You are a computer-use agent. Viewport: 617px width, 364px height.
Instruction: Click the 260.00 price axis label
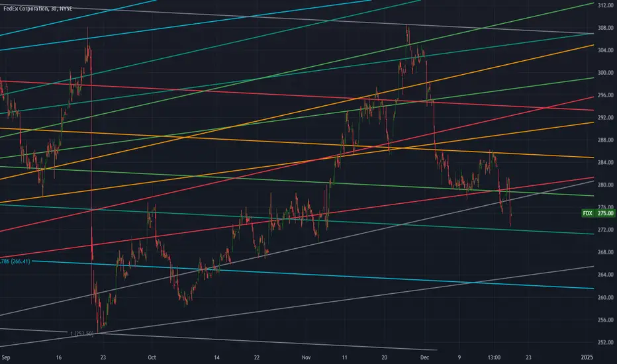click(606, 298)
